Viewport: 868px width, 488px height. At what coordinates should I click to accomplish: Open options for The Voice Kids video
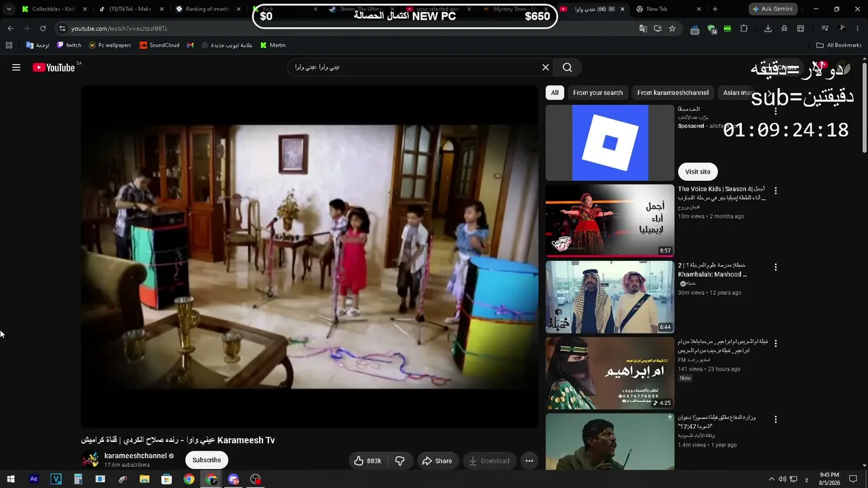[776, 191]
